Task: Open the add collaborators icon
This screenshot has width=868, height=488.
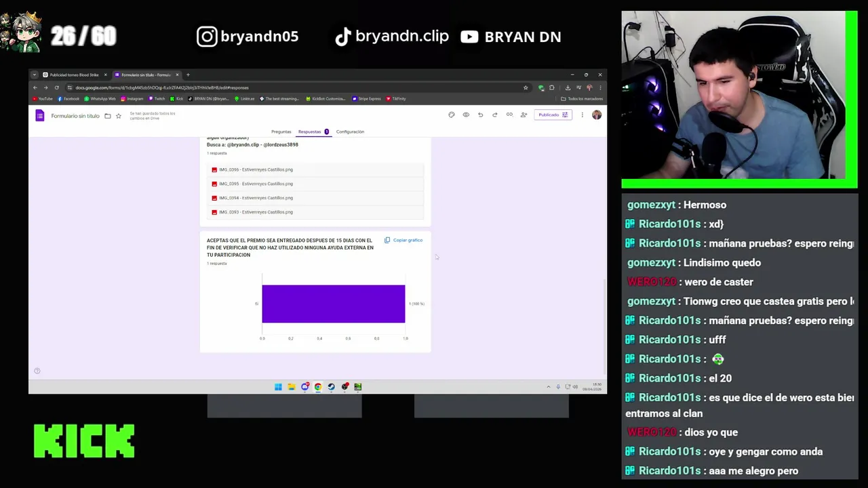Action: (524, 115)
